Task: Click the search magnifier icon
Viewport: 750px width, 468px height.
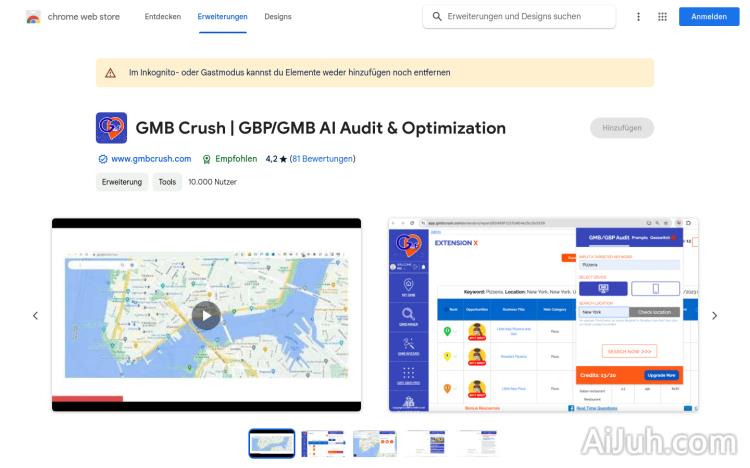Action: 437,17
